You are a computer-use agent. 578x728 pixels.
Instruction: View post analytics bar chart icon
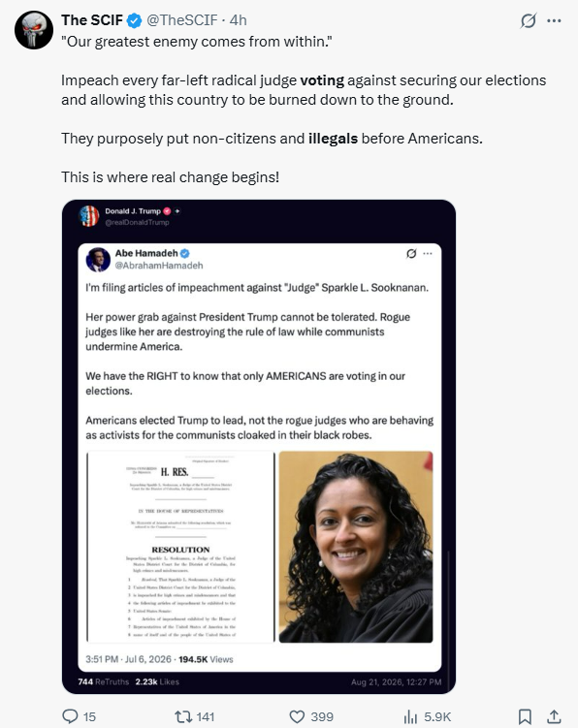click(x=410, y=716)
